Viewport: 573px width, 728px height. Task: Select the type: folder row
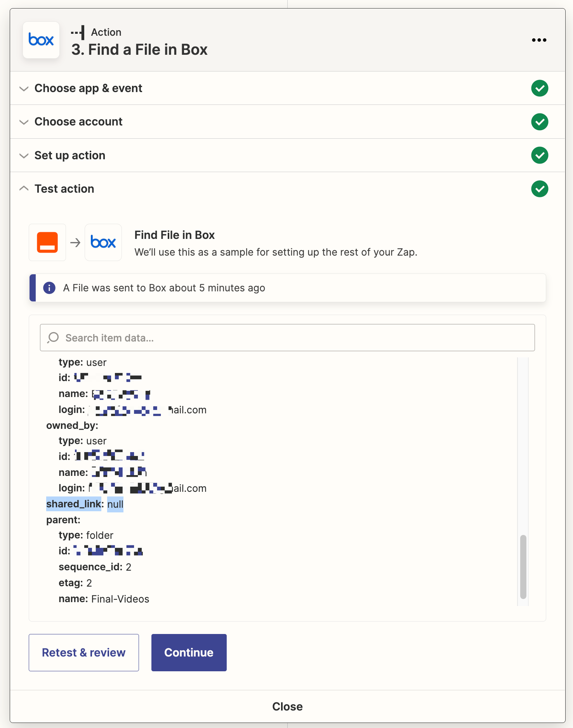click(86, 535)
